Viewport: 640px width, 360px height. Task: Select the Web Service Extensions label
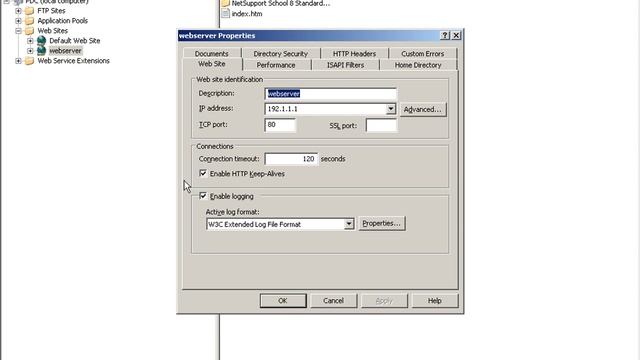[x=73, y=61]
